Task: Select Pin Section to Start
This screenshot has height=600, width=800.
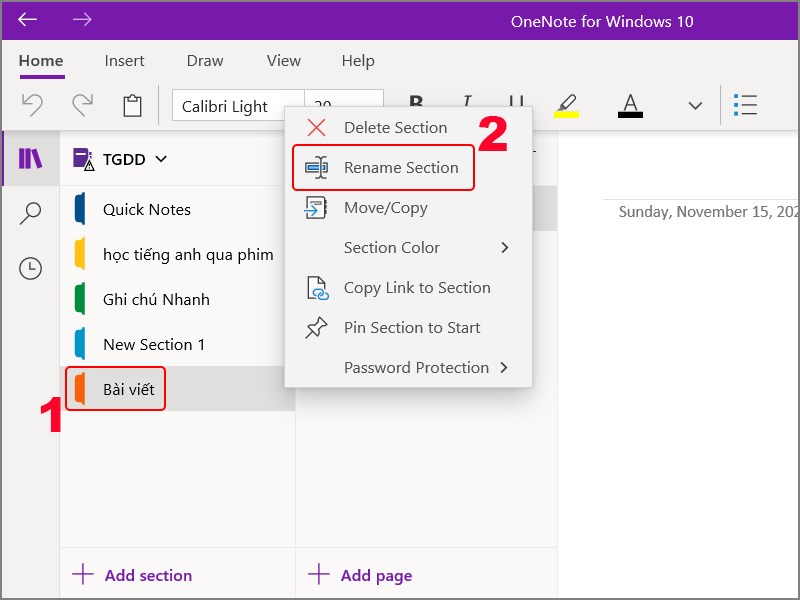Action: 408,328
